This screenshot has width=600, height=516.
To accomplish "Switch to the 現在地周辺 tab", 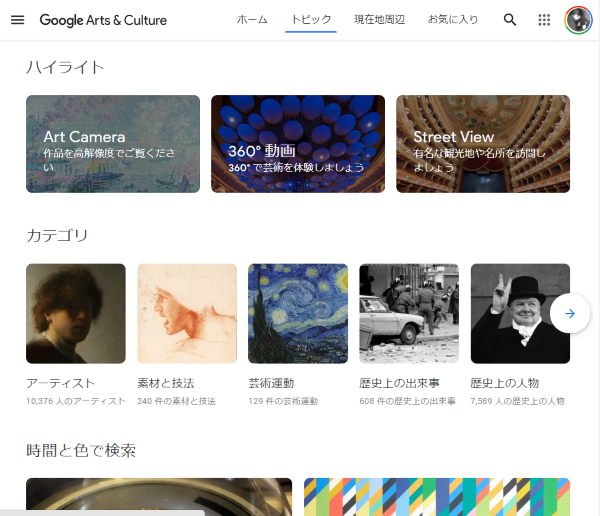I will coord(379,20).
